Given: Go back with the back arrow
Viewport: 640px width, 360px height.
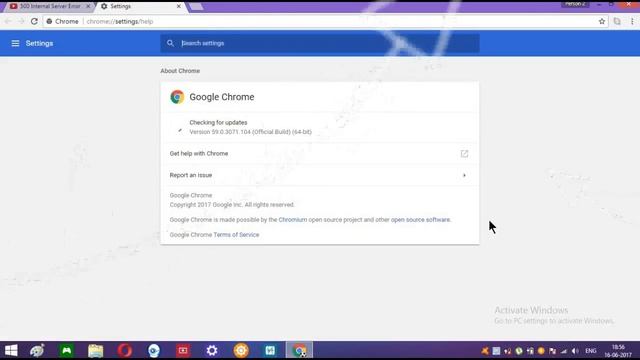Looking at the screenshot, I should (8, 21).
